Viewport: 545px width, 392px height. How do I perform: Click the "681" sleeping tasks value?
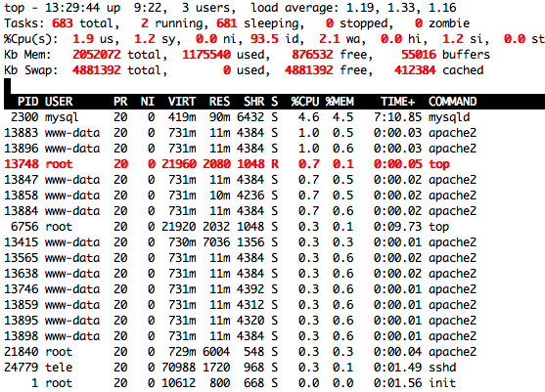pos(227,23)
